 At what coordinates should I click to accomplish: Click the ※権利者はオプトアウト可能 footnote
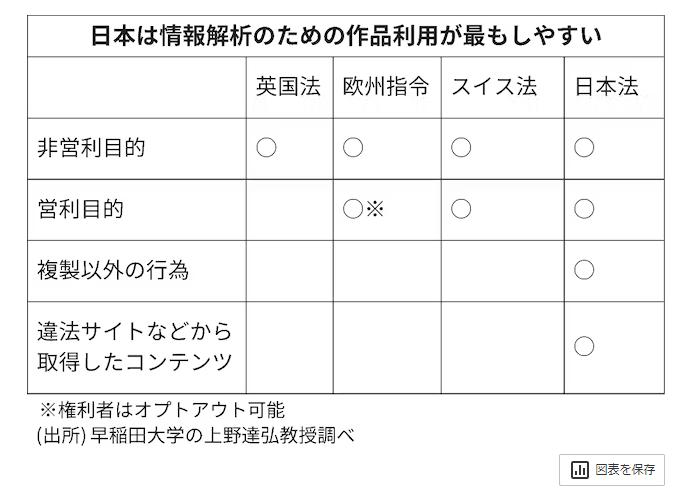(x=163, y=410)
